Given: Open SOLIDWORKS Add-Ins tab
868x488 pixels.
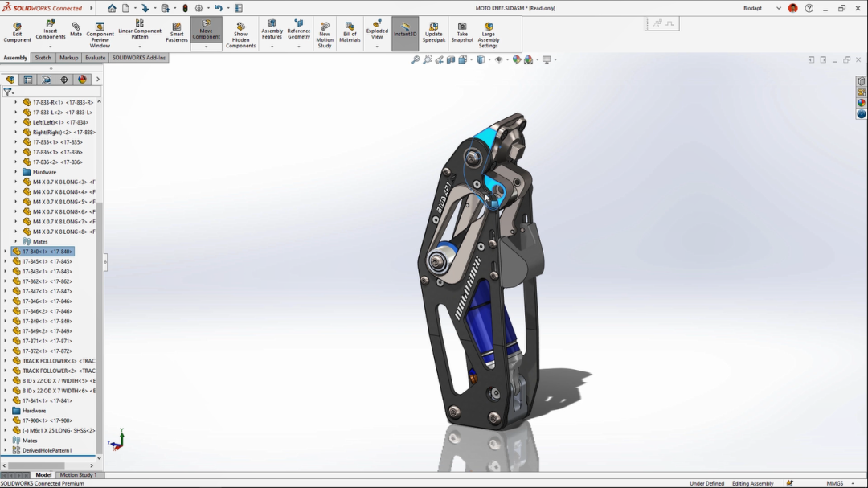Looking at the screenshot, I should tap(139, 58).
